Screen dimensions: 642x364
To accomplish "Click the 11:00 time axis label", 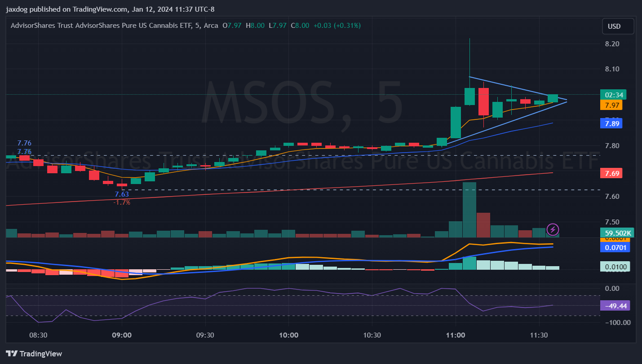I will coord(456,335).
